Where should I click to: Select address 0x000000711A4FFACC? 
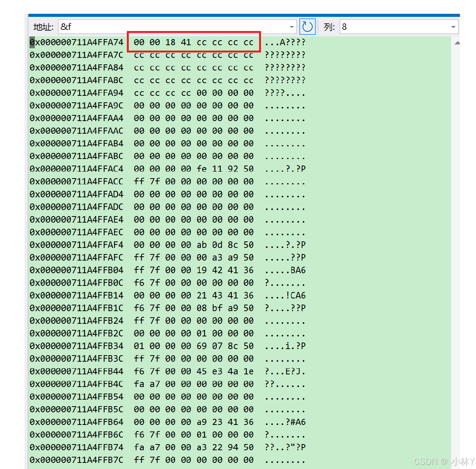[x=77, y=181]
